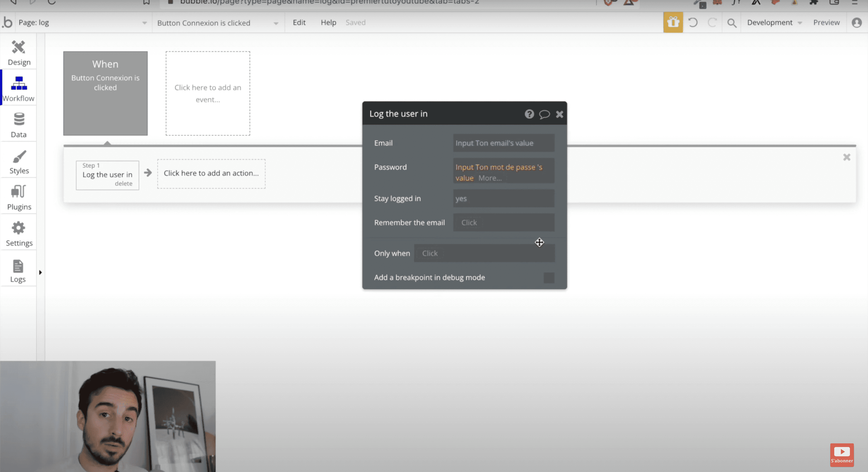
Task: Switch to the Design tab
Action: pyautogui.click(x=18, y=52)
